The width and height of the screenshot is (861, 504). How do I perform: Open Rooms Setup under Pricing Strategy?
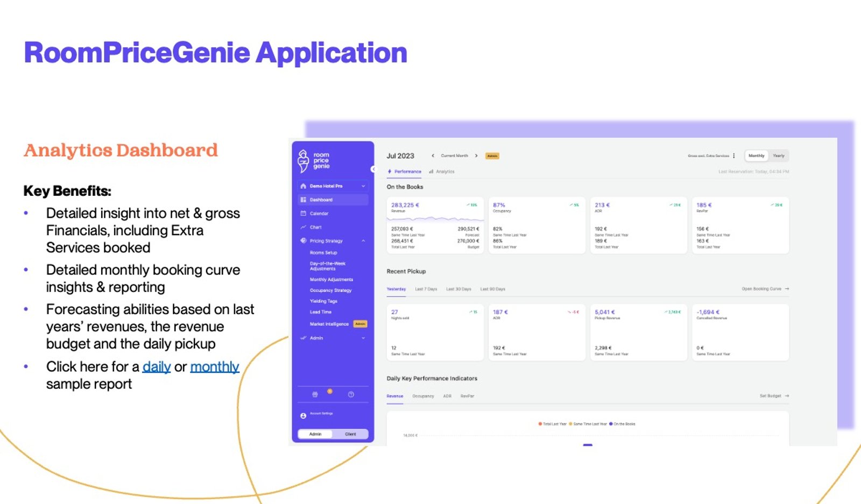coord(323,252)
